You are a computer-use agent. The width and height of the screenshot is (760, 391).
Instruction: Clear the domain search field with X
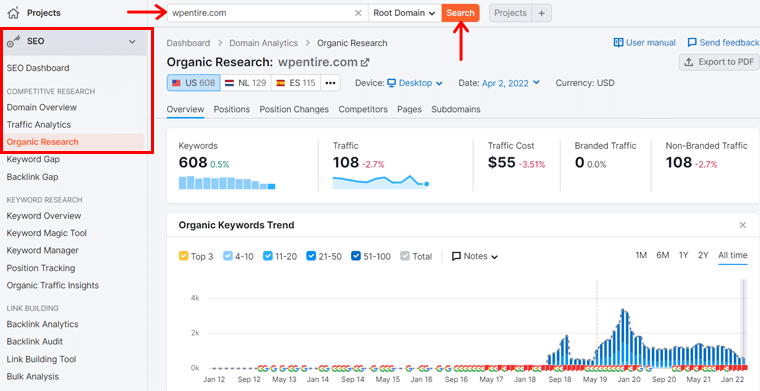click(358, 13)
